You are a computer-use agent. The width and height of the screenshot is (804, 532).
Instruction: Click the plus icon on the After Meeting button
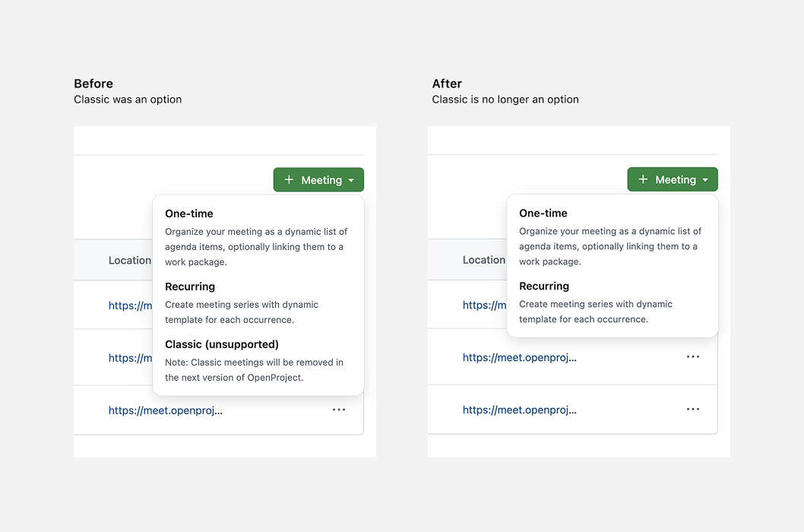tap(643, 179)
